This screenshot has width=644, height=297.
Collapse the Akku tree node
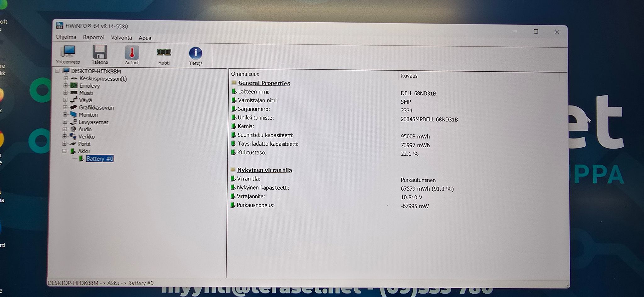(x=64, y=151)
